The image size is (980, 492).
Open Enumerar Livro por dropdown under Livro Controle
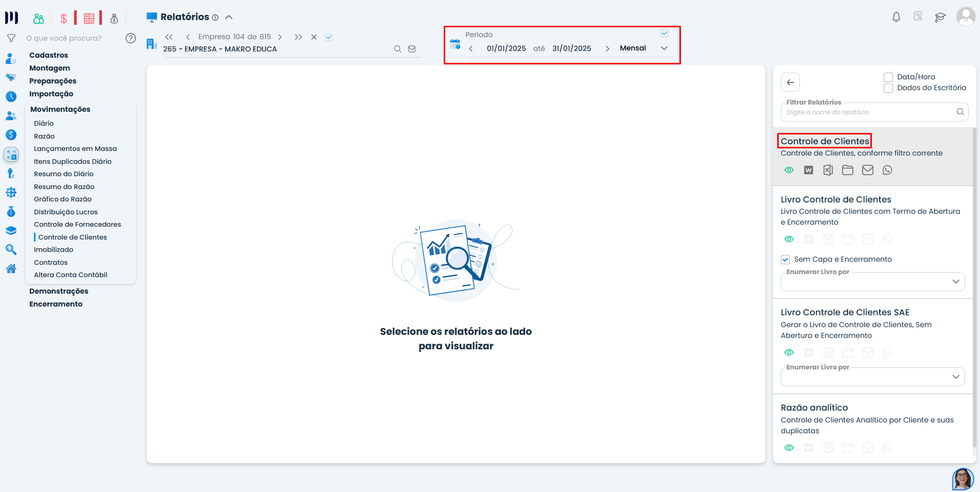(873, 281)
